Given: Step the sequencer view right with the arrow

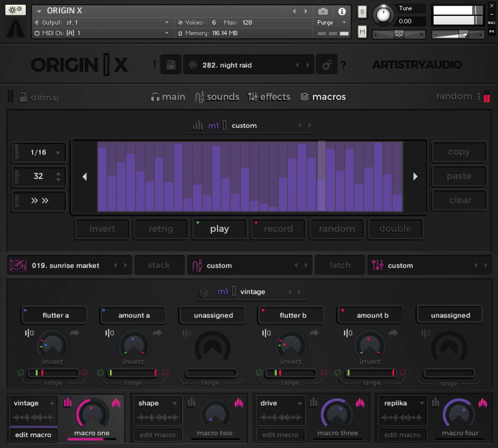Looking at the screenshot, I should point(415,177).
